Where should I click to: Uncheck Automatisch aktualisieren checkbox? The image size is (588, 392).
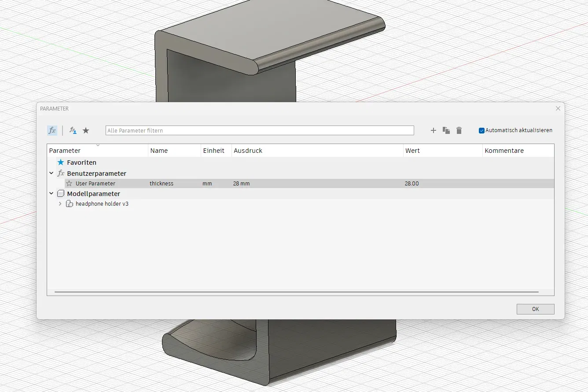(481, 130)
